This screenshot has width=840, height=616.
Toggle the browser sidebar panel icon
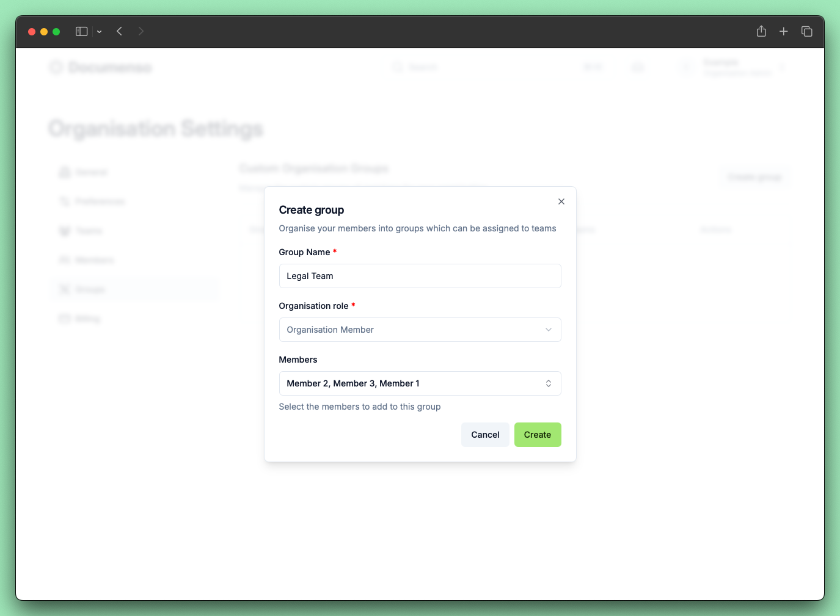tap(81, 31)
